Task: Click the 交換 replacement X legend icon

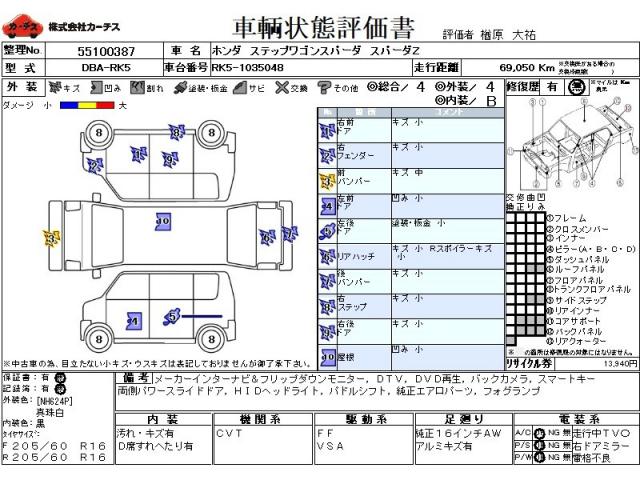Action: [283, 88]
